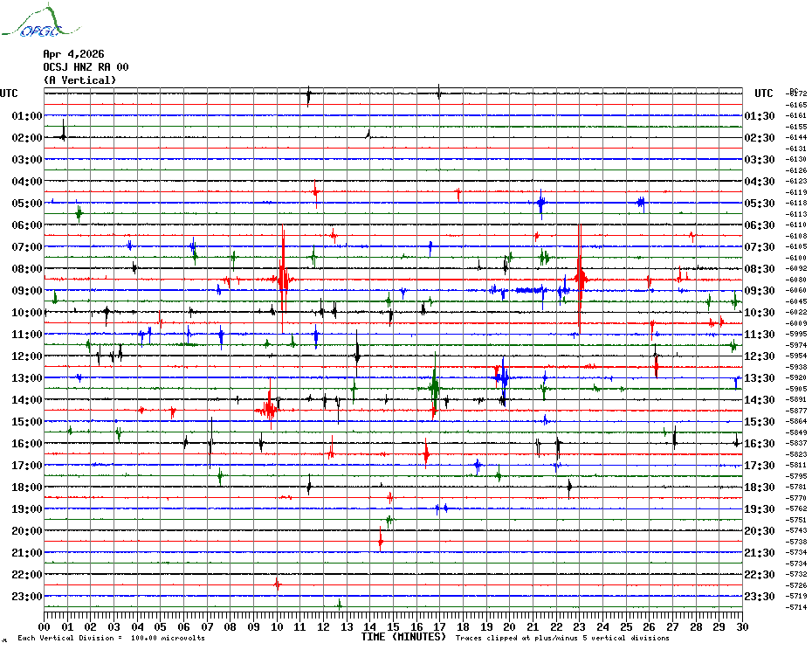Viewport: 812px width, 650px height.
Task: Click minute 30 on the bottom axis
Action: 741,626
